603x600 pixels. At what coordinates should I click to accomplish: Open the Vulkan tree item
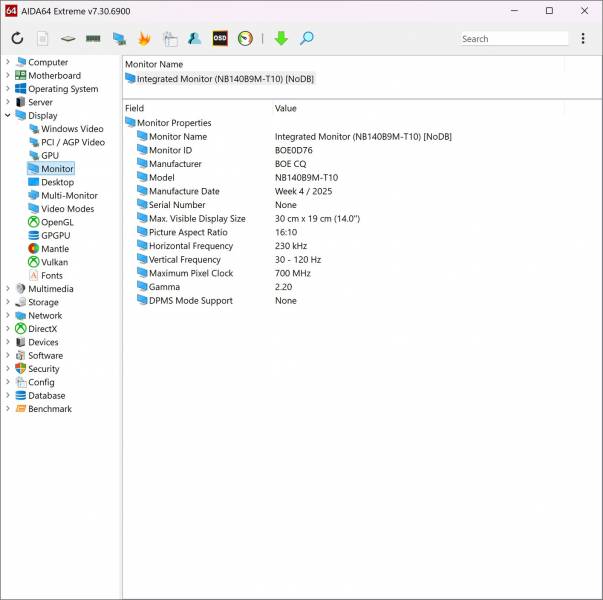[x=48, y=262]
